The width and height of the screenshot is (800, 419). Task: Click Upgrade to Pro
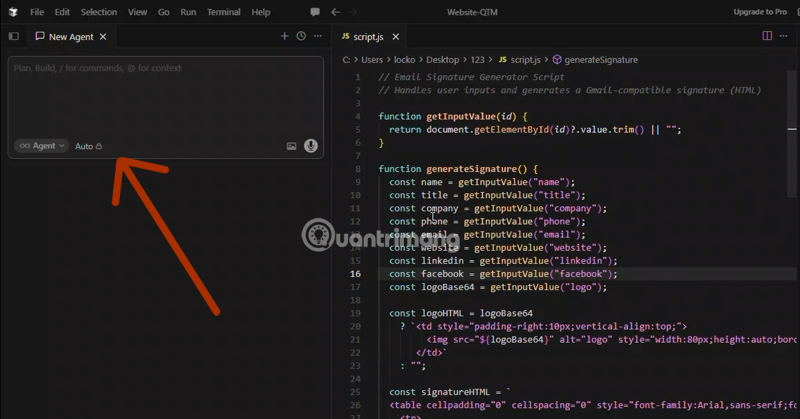tap(759, 12)
